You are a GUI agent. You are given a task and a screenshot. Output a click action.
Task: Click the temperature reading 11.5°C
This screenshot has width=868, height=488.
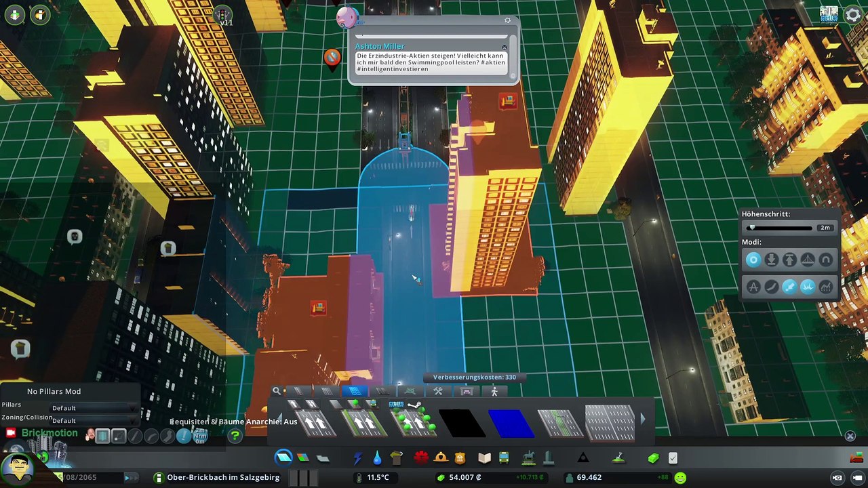pyautogui.click(x=378, y=478)
